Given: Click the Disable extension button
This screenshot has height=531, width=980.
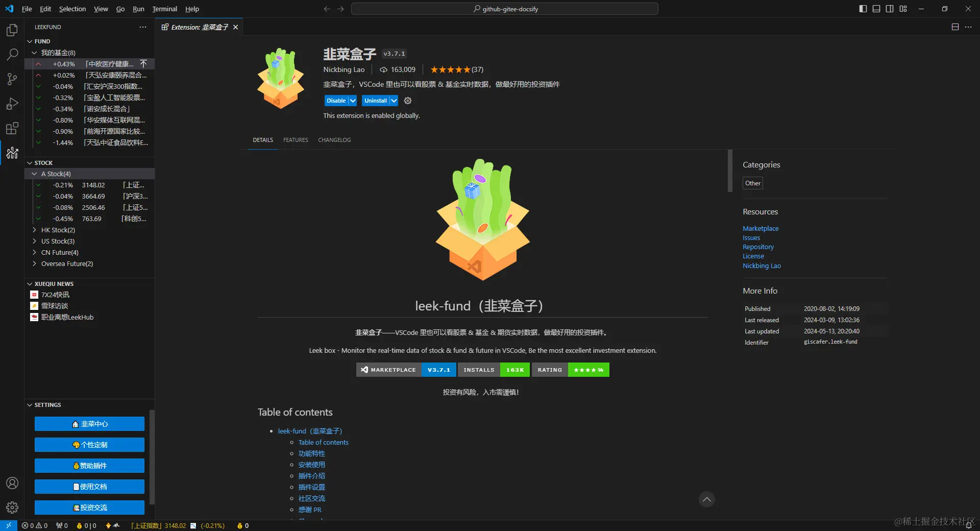Looking at the screenshot, I should 336,101.
